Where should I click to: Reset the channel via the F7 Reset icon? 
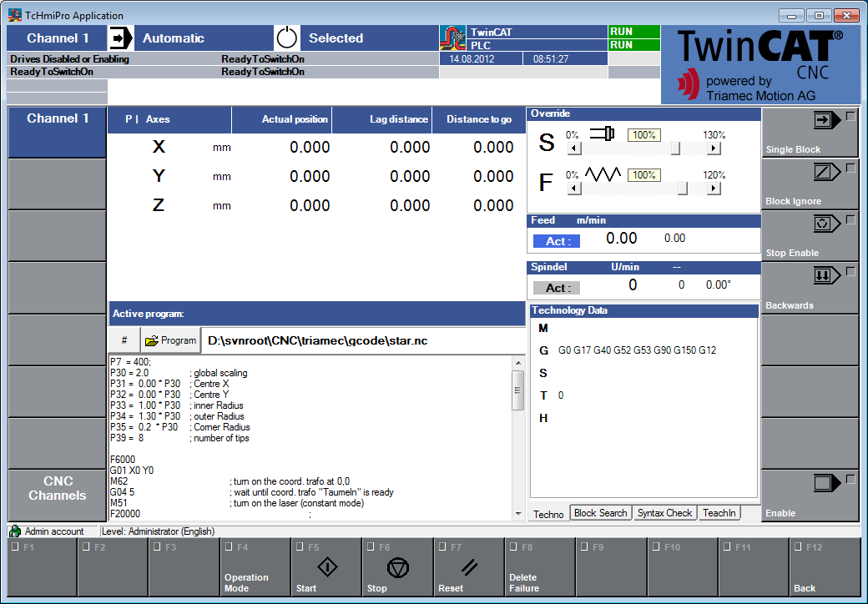[x=468, y=567]
